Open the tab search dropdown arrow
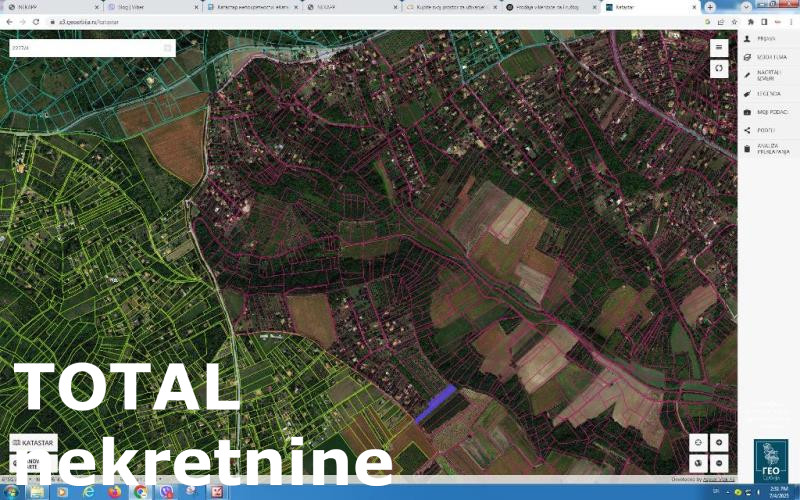 [x=745, y=7]
